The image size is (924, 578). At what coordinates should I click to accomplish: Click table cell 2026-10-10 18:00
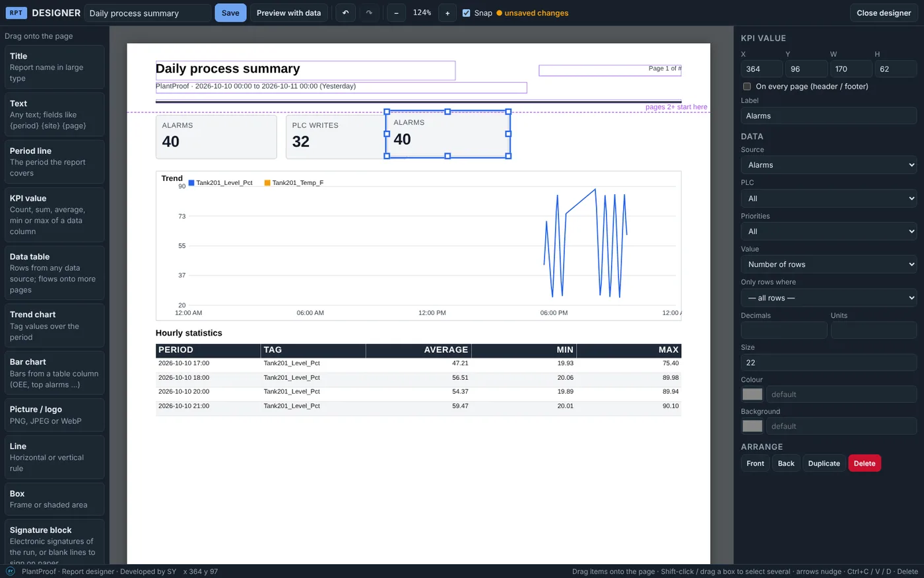tap(183, 378)
